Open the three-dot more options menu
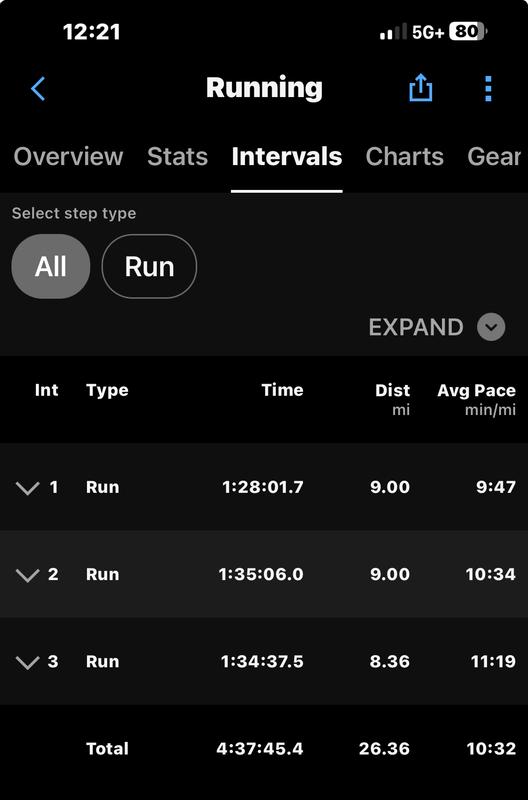This screenshot has height=800, width=528. [x=488, y=89]
